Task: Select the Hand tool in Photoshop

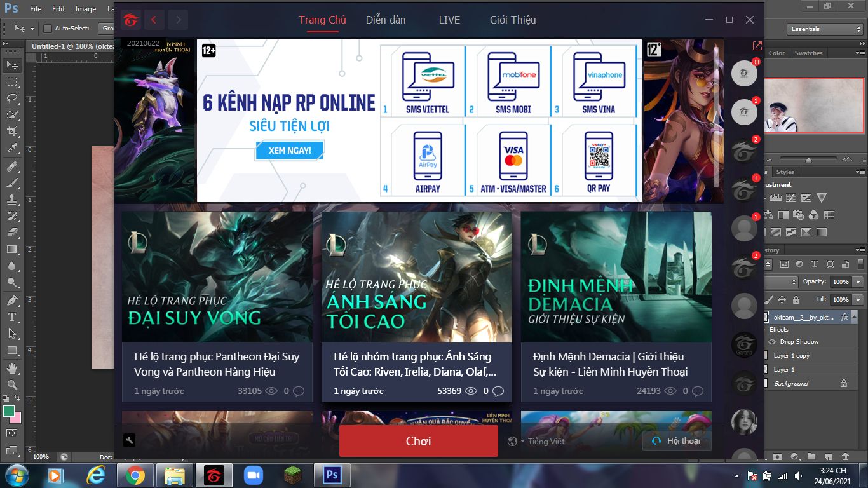Action: (12, 368)
